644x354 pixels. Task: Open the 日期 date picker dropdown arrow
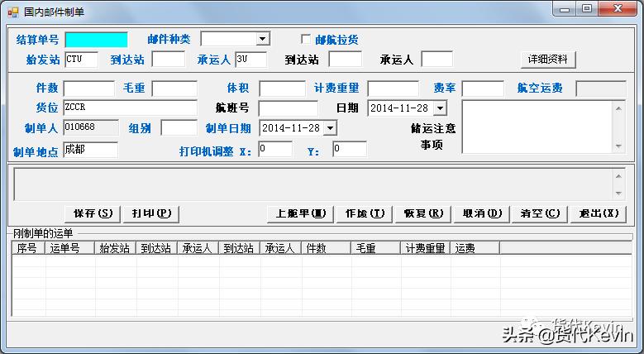click(x=440, y=108)
